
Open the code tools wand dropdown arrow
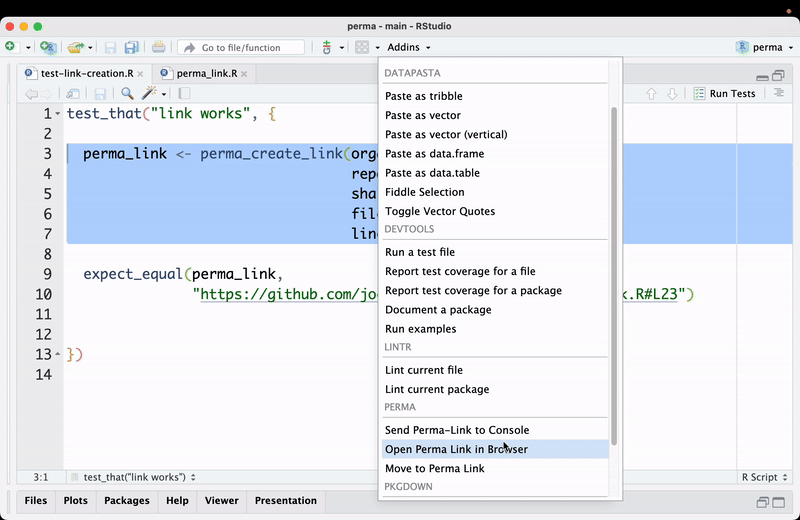(x=164, y=94)
